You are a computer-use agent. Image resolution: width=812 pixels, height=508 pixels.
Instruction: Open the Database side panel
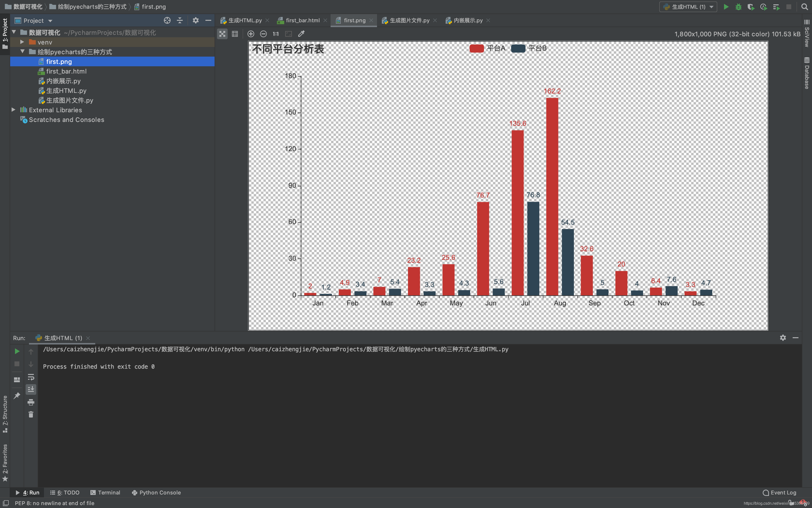807,73
